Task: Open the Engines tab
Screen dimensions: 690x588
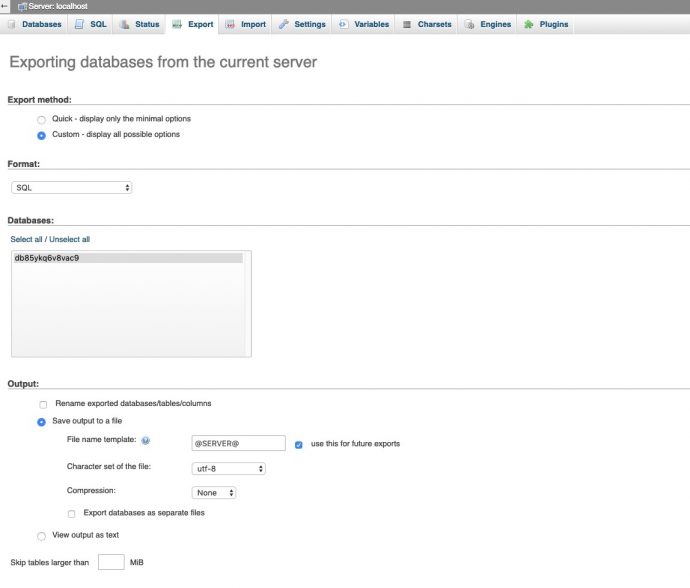Action: 488,24
